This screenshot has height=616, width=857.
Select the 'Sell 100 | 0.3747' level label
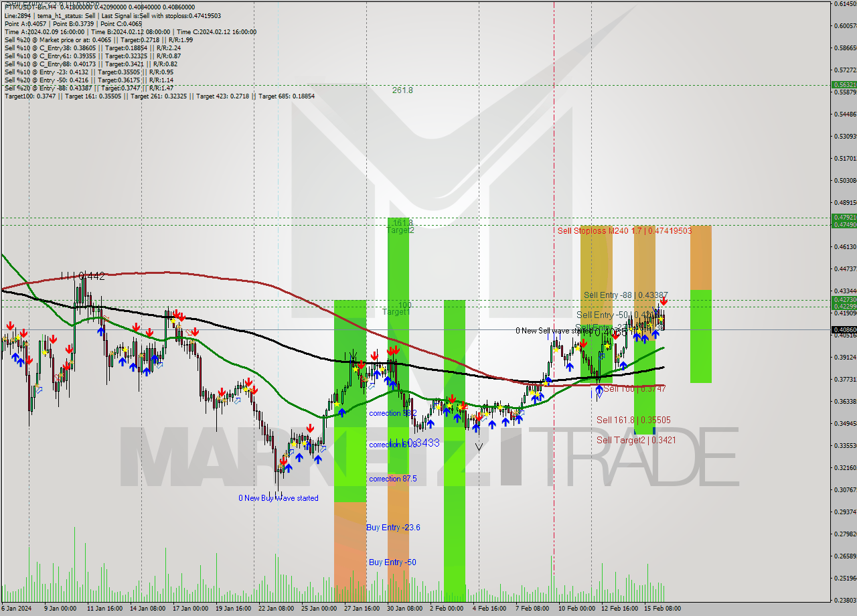tap(634, 388)
